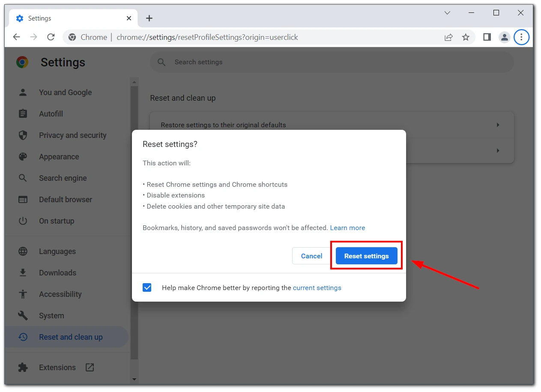This screenshot has width=541, height=392.
Task: Open Privacy and security section
Action: pyautogui.click(x=72, y=135)
